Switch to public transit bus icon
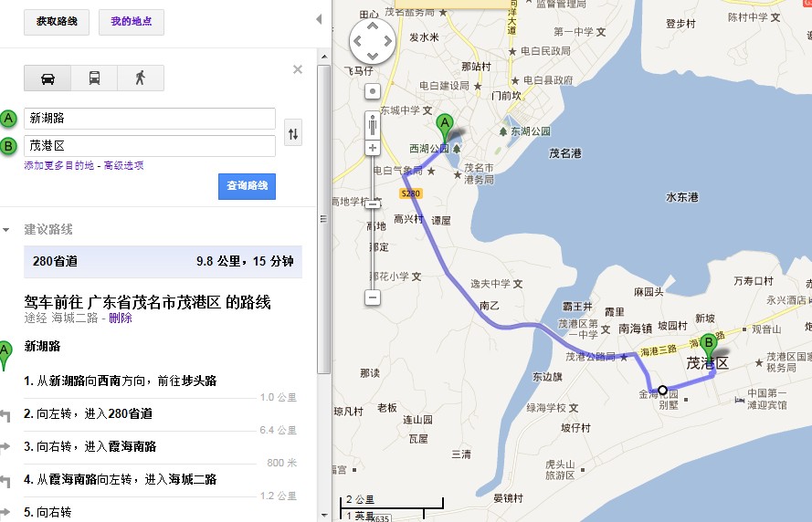 (94, 78)
